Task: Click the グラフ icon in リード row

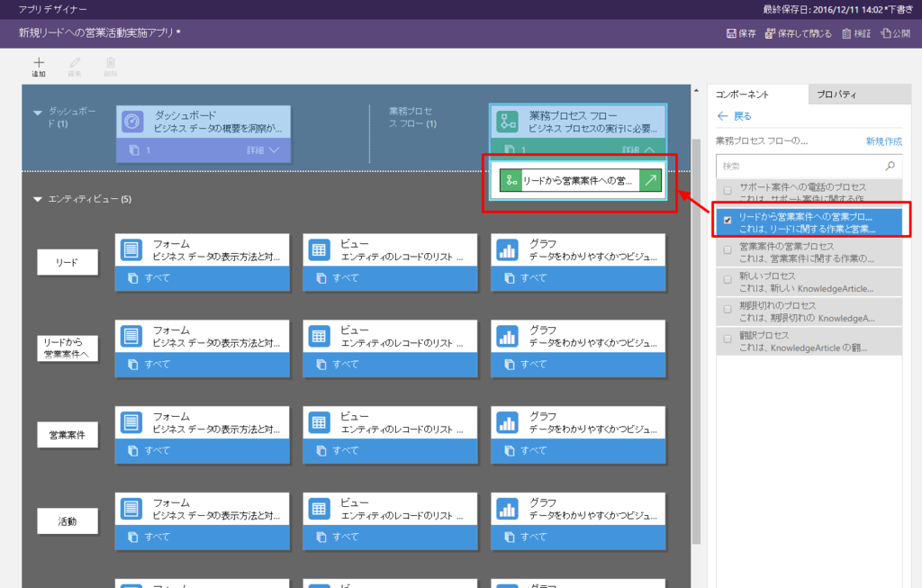Action: click(x=508, y=250)
